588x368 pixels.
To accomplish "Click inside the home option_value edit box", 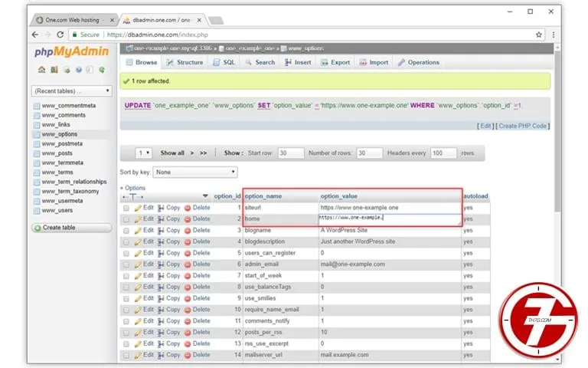I will click(x=390, y=220).
